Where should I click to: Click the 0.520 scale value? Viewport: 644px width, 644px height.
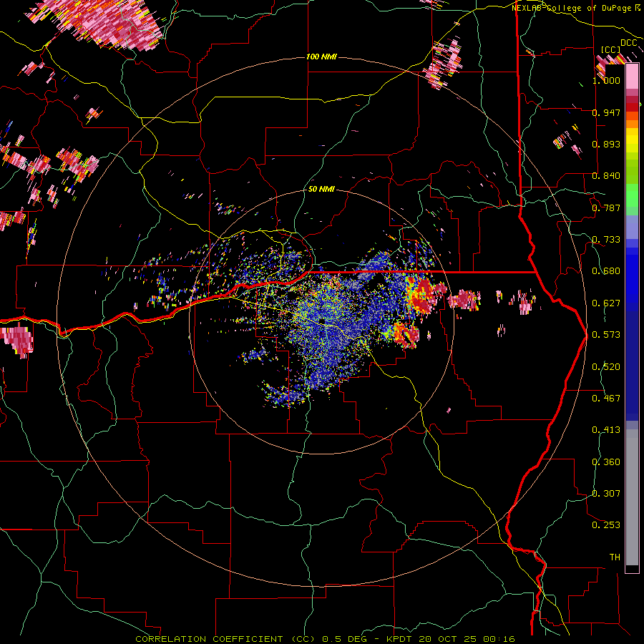(x=606, y=367)
